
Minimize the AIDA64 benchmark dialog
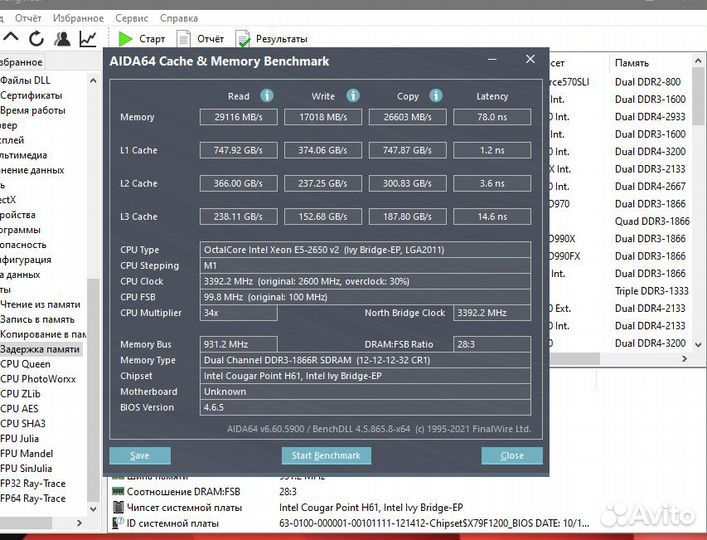[x=492, y=59]
